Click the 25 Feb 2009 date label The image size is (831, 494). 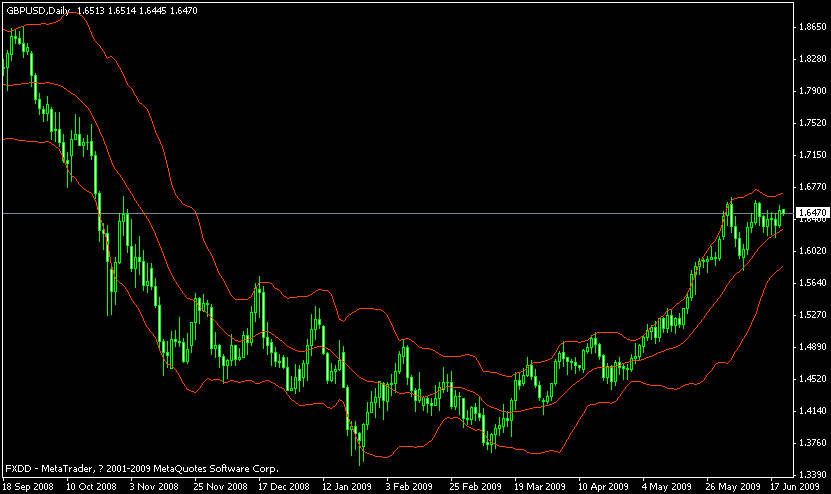(475, 486)
